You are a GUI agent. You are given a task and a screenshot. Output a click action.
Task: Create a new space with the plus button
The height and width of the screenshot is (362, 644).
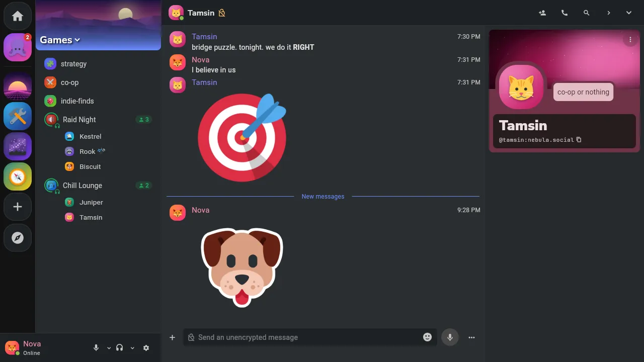point(18,207)
